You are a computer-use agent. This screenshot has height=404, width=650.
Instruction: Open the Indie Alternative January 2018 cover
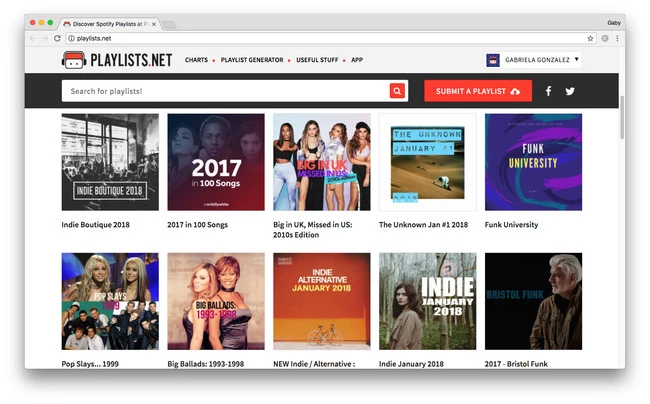(x=322, y=301)
